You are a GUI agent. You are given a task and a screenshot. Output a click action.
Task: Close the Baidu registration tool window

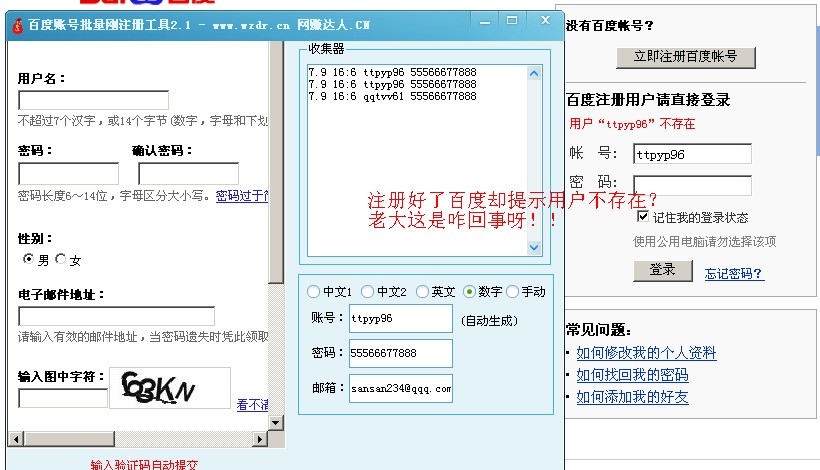click(x=545, y=20)
